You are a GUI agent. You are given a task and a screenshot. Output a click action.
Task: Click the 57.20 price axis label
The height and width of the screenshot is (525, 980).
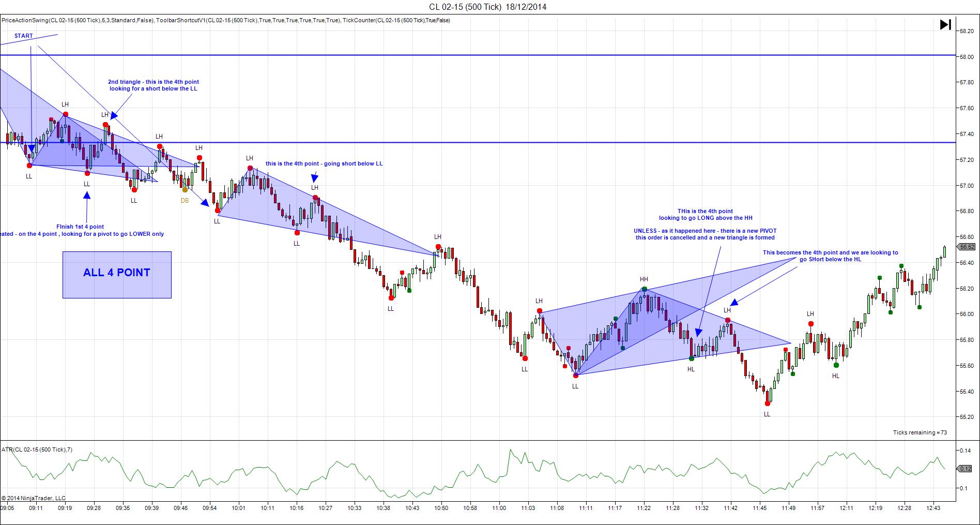tap(967, 160)
